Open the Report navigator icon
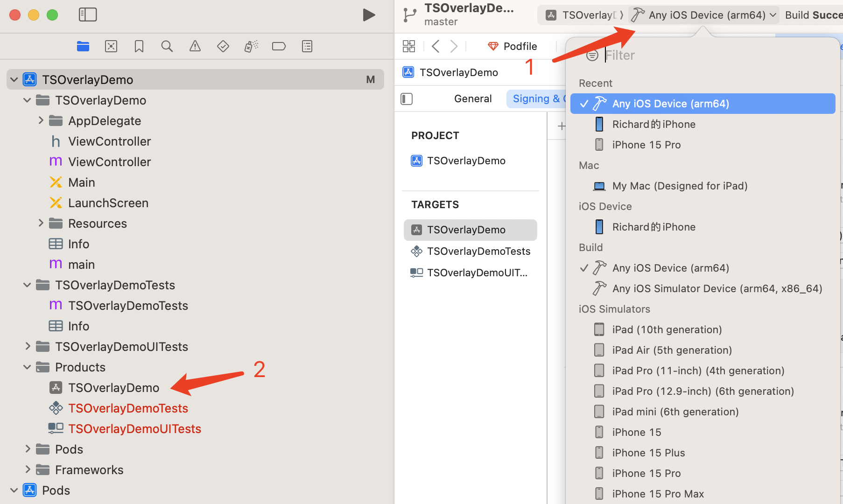Screen dimensions: 843x504 (307, 46)
